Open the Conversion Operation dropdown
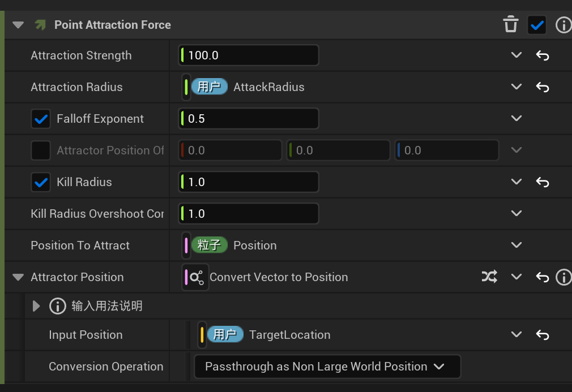 point(327,367)
